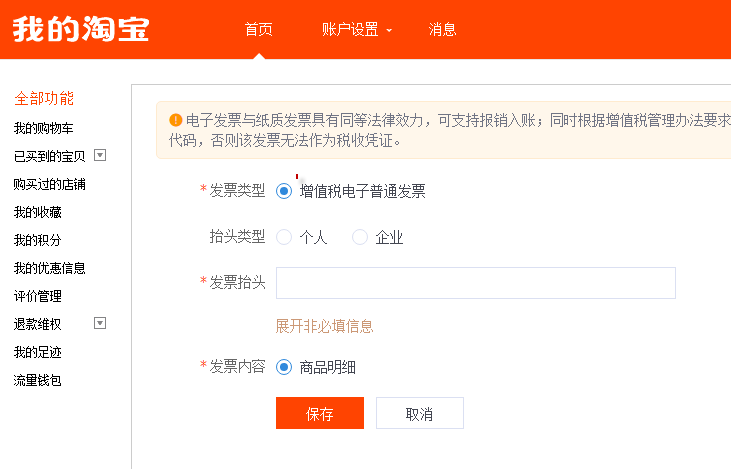Open 已买到的宝贝 in sidebar
This screenshot has width=731, height=469.
coord(49,156)
